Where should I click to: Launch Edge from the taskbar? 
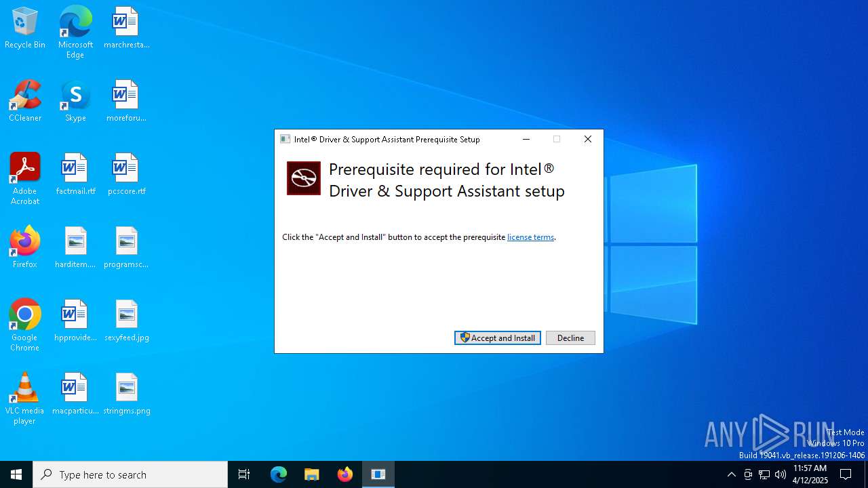pyautogui.click(x=279, y=474)
